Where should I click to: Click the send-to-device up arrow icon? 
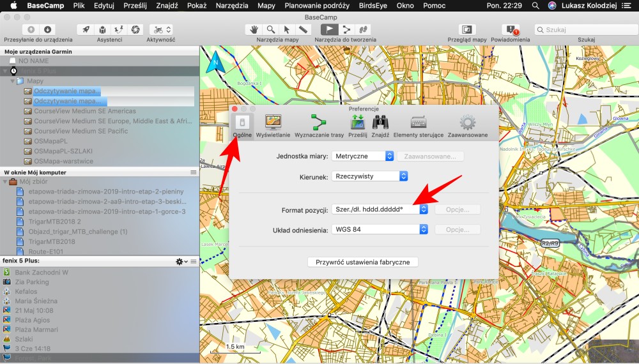(x=31, y=29)
